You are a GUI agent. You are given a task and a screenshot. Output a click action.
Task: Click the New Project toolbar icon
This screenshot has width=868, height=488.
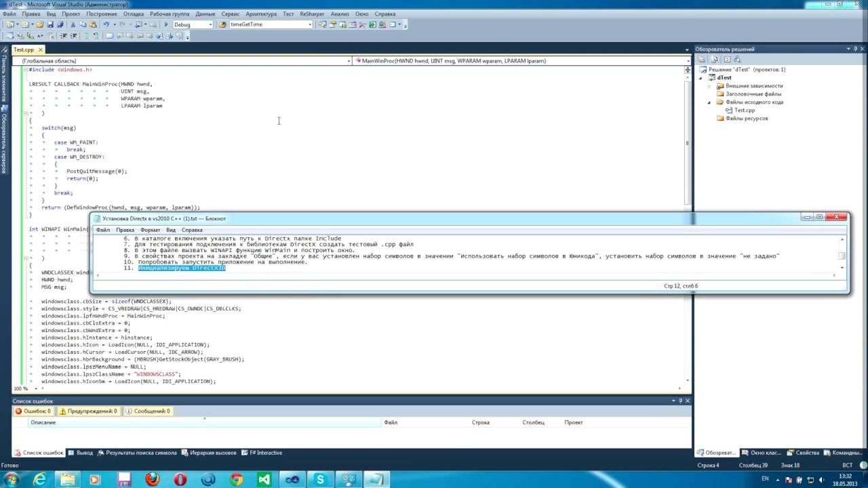(9, 24)
